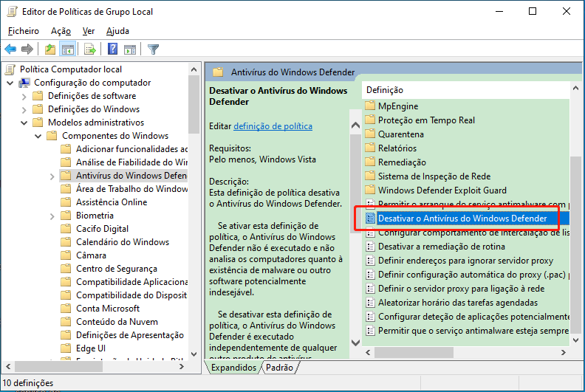Screen dimensions: 585x392
Task: Collapse the Modelos administrativos node
Action: pyautogui.click(x=24, y=123)
